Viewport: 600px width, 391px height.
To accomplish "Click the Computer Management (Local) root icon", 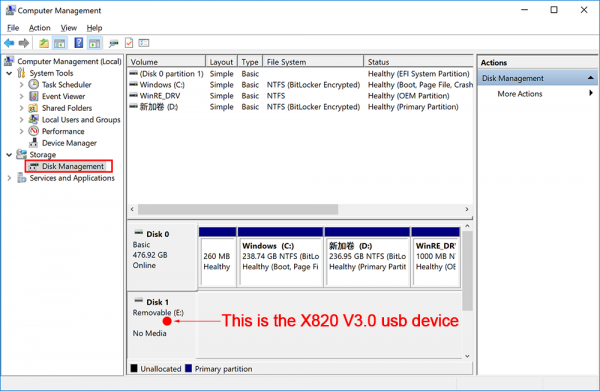I will [x=9, y=61].
